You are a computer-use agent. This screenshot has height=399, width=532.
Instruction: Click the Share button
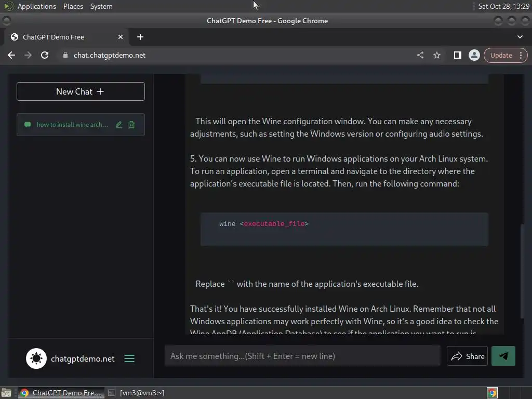467,356
